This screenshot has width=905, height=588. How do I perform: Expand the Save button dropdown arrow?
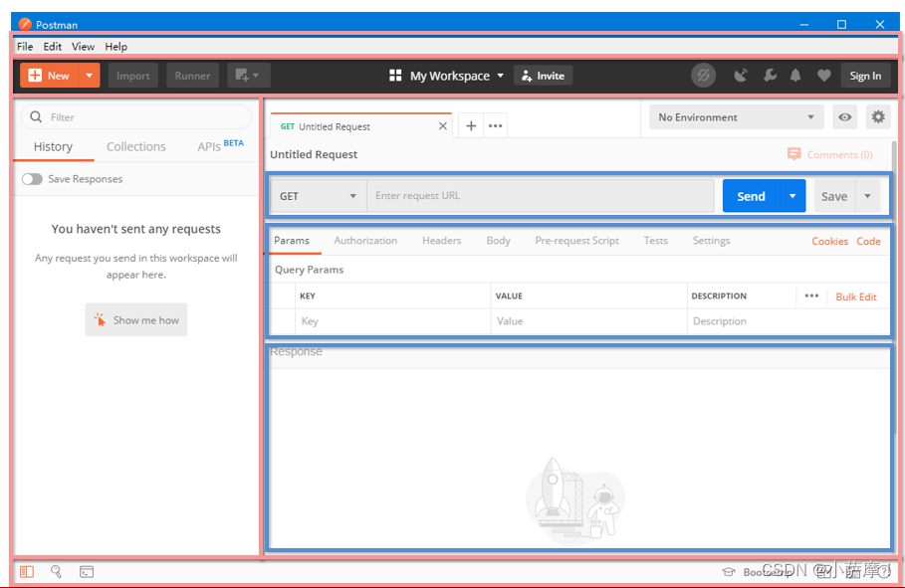[x=867, y=196]
